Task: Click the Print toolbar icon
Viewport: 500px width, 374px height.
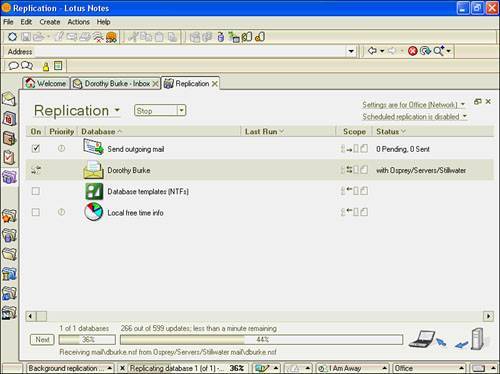Action: point(85,37)
